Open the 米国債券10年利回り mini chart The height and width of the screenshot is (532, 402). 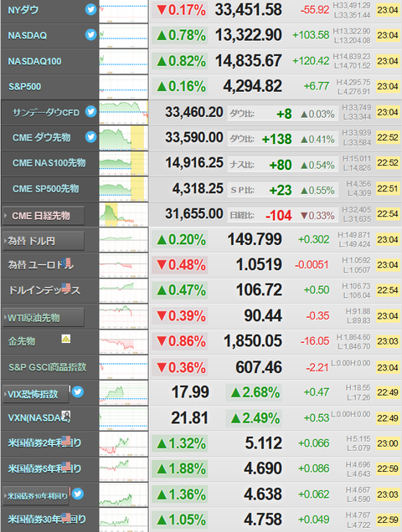point(124,494)
